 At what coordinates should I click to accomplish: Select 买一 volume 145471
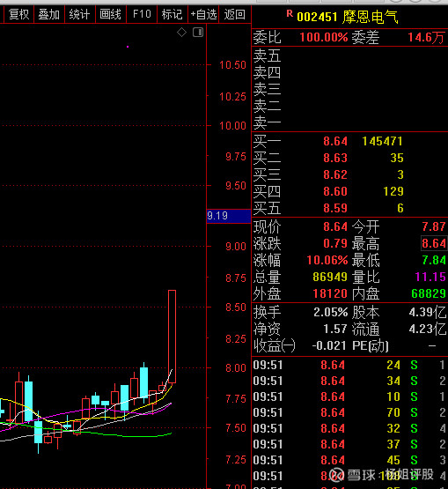382,141
